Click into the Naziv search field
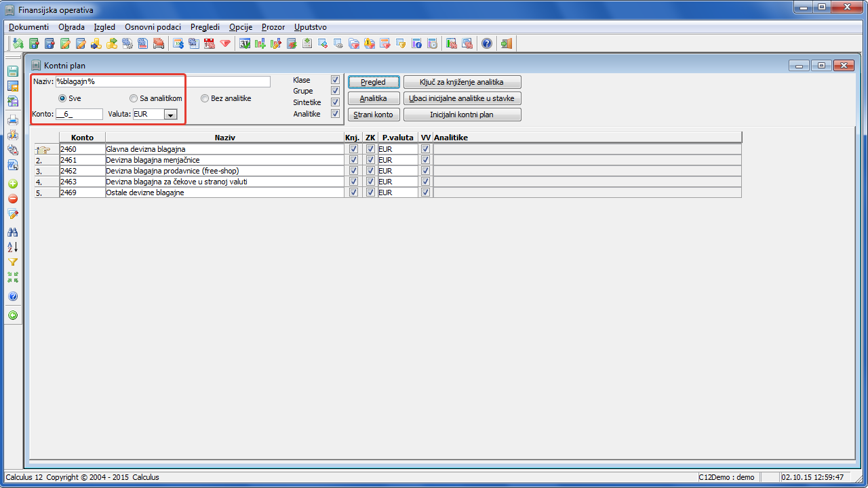Viewport: 868px width, 488px height. (163, 81)
